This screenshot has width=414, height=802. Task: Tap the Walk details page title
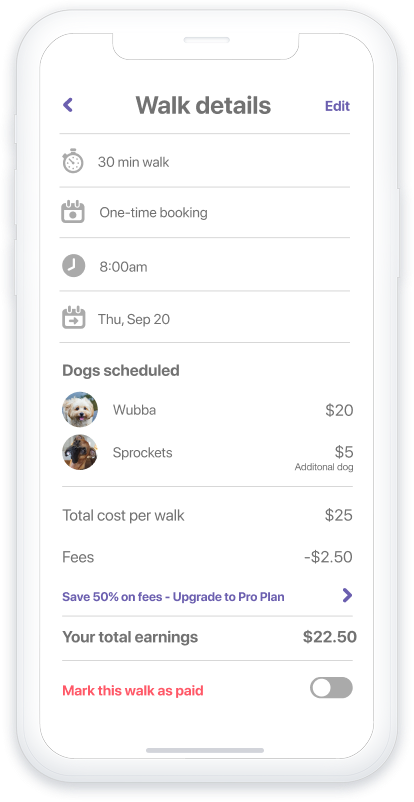click(x=203, y=105)
